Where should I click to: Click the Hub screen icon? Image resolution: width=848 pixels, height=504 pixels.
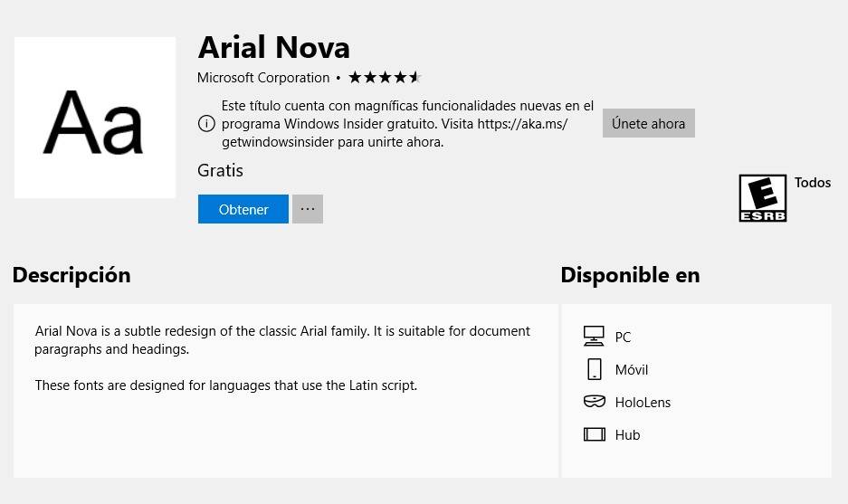pyautogui.click(x=595, y=434)
